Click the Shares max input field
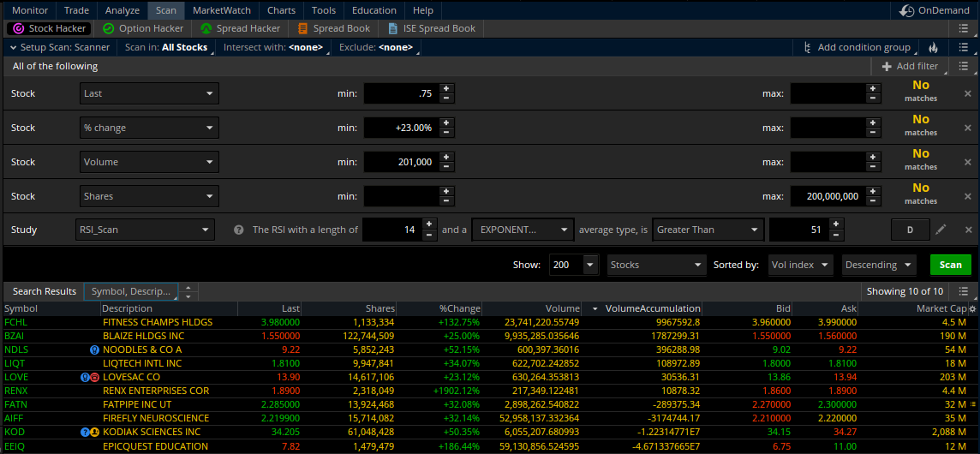The image size is (980, 454). coord(827,196)
